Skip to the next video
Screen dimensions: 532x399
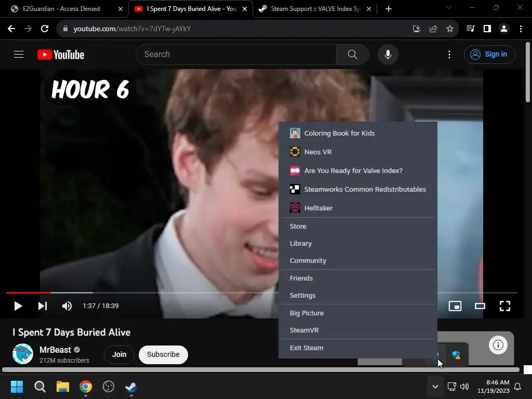coord(43,306)
